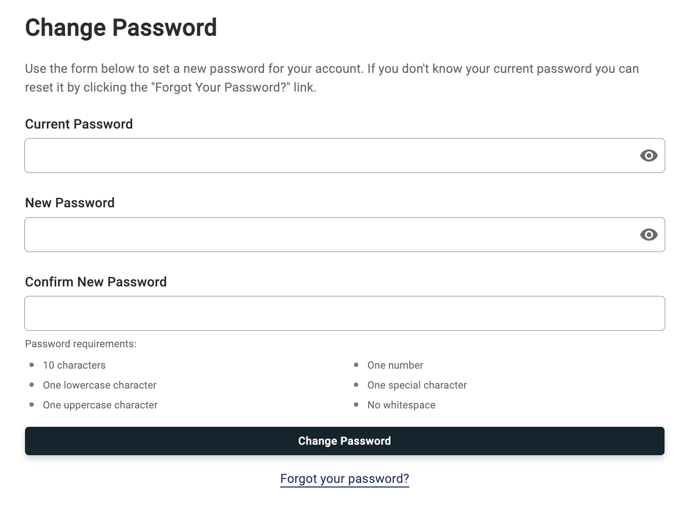Click the "New Password" field label
Viewport: 688px width, 509px height.
(x=70, y=203)
